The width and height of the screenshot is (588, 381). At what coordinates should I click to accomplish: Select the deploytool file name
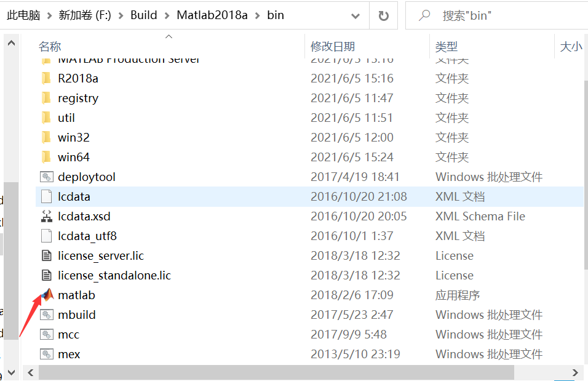tap(87, 177)
